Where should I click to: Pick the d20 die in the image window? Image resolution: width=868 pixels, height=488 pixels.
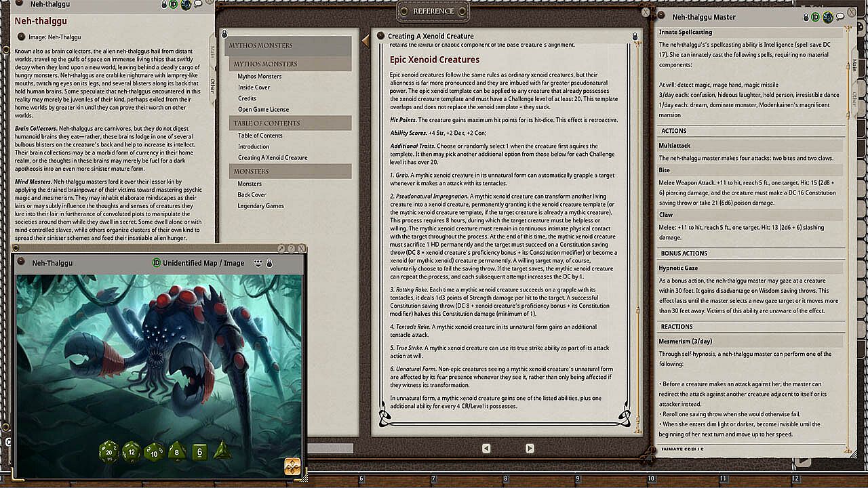109,450
